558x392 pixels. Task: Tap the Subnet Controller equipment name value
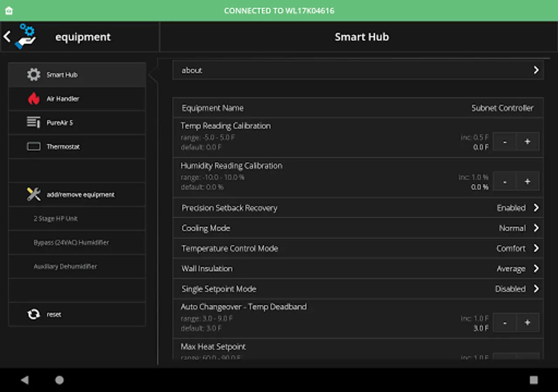pos(502,108)
